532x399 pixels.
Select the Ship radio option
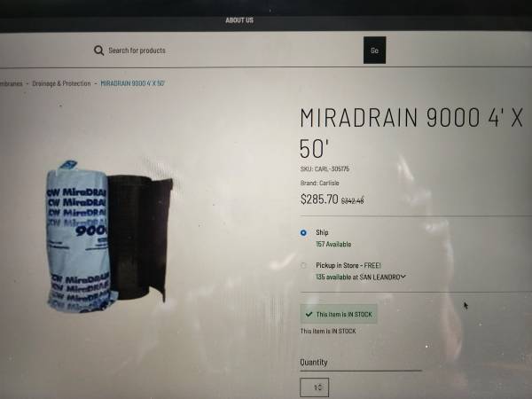click(x=303, y=232)
